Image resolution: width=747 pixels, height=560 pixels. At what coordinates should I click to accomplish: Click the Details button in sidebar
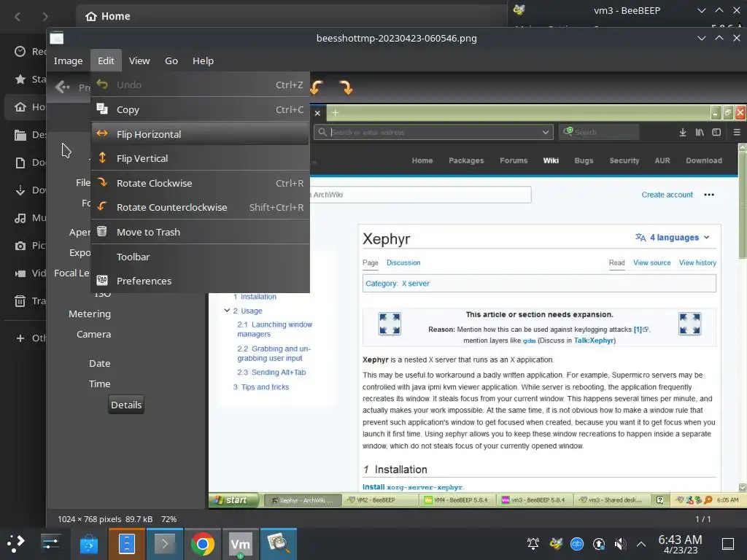126,405
